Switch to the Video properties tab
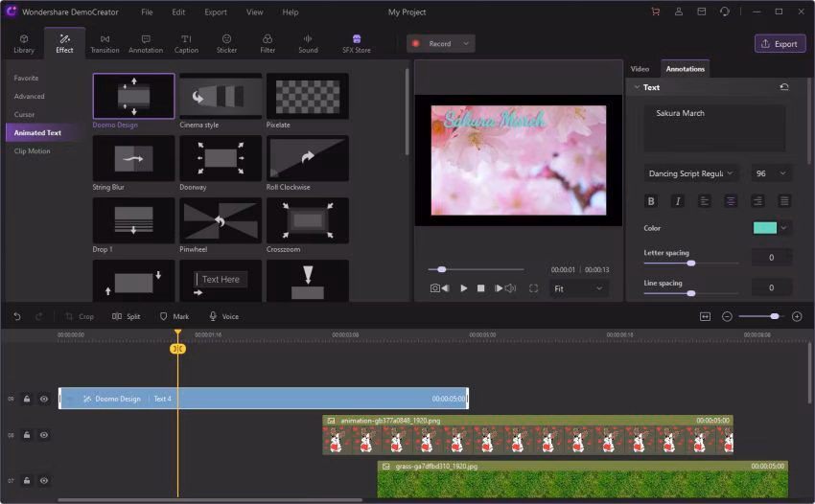Screen dimensions: 815x504 pyautogui.click(x=640, y=69)
